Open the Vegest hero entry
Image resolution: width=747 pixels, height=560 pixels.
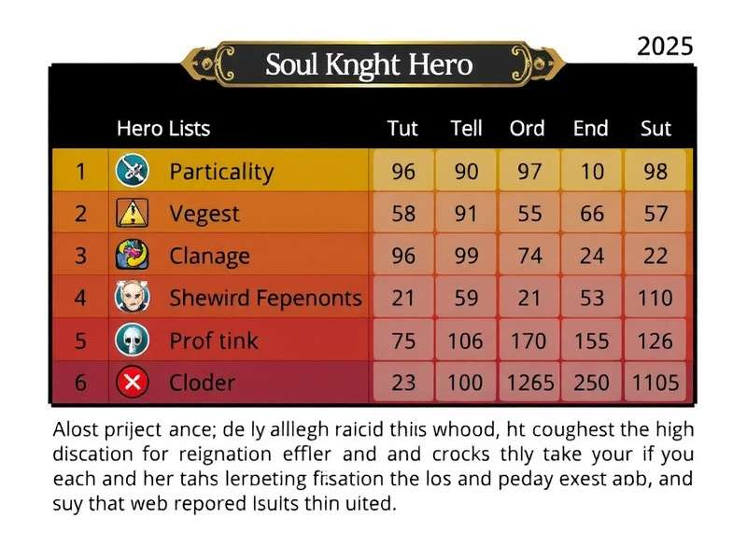[x=204, y=214]
